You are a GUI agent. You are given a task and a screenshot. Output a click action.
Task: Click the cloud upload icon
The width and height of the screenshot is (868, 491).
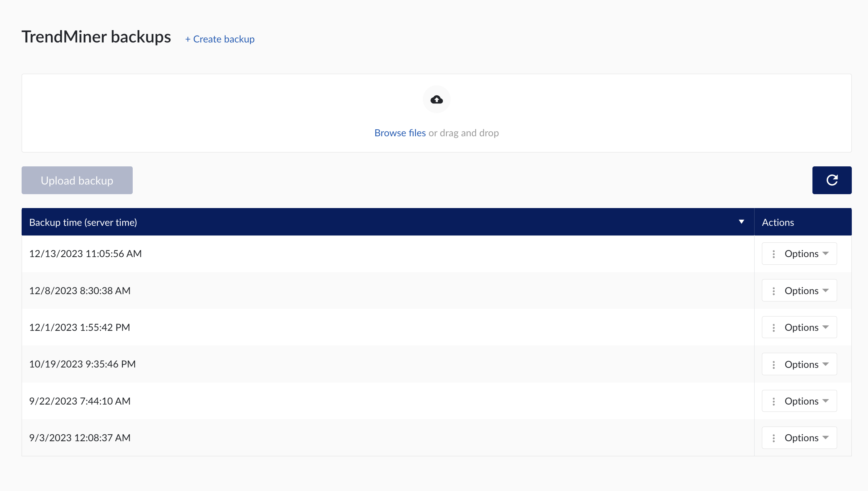(436, 100)
